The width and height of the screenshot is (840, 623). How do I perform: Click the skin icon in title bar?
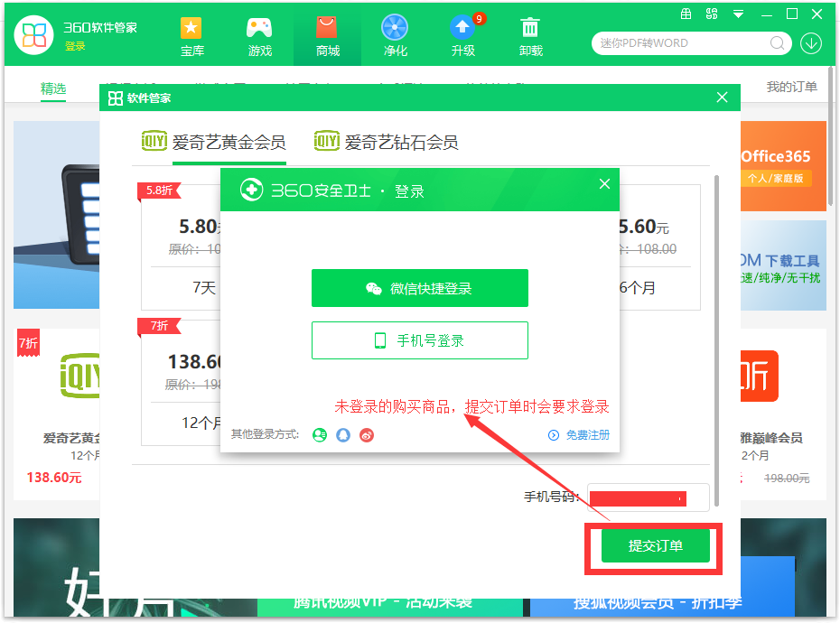(x=712, y=14)
